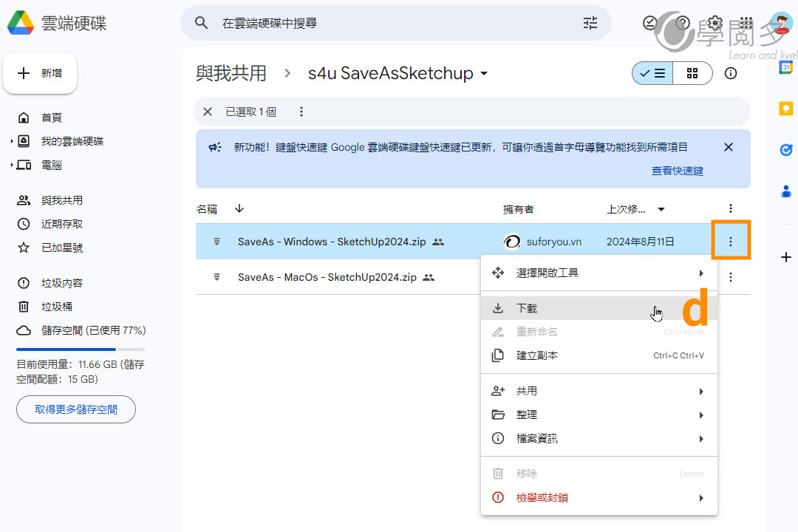Expand 我的雲端硬碟 tree arrow
The width and height of the screenshot is (798, 532).
pos(11,142)
